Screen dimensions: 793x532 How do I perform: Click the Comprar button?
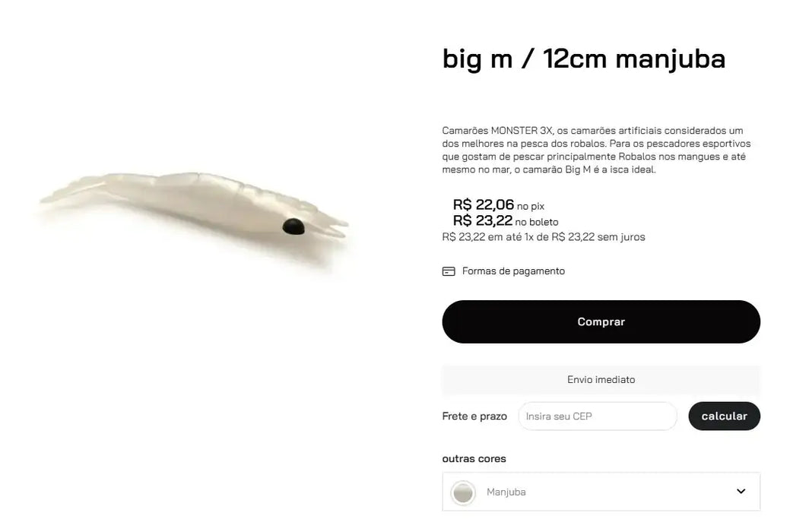pos(601,321)
